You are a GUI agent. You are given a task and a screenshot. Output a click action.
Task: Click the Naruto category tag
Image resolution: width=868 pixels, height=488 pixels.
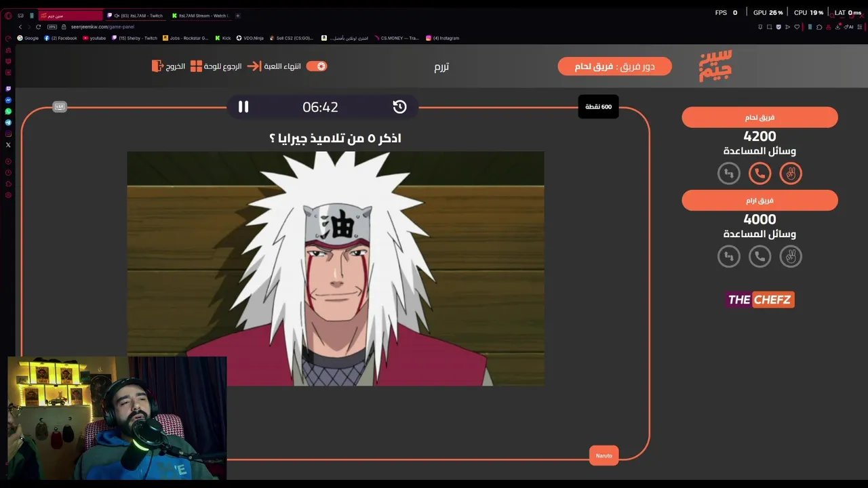[604, 455]
